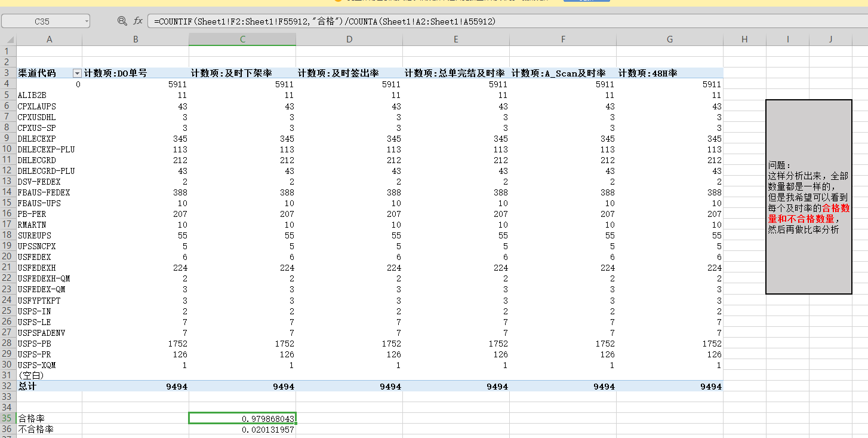Click the zoom lookup icon beside formula bar
This screenshot has height=438, width=868.
point(122,21)
